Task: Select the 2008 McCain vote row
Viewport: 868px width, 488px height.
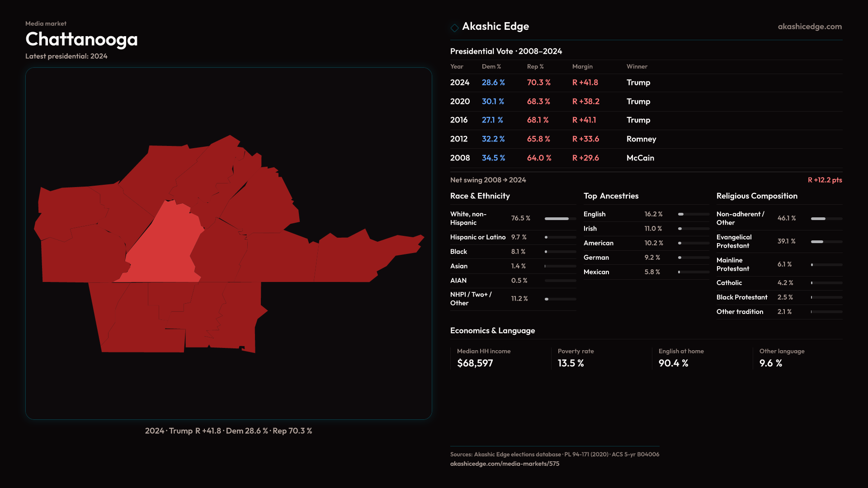Action: coord(646,158)
